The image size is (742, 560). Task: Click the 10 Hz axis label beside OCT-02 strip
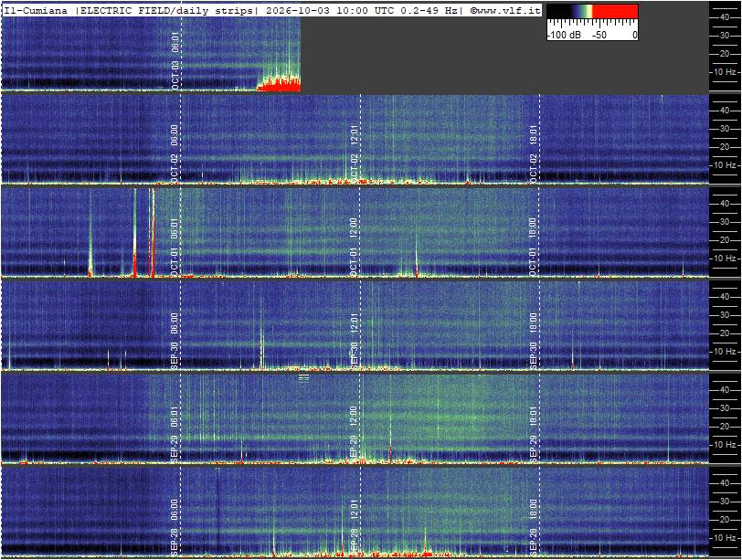point(726,165)
